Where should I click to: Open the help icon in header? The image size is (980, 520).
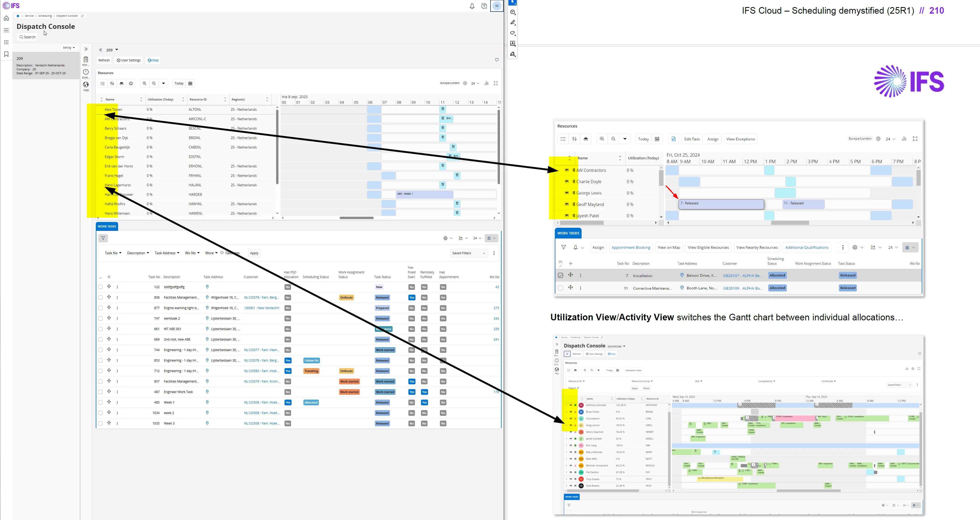484,6
